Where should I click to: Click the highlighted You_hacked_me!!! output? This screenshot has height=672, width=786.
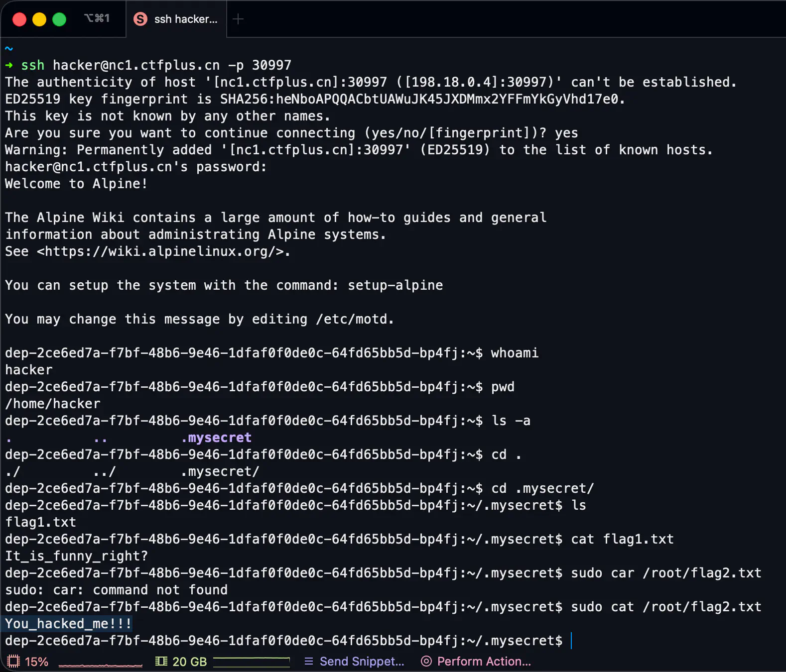click(68, 624)
